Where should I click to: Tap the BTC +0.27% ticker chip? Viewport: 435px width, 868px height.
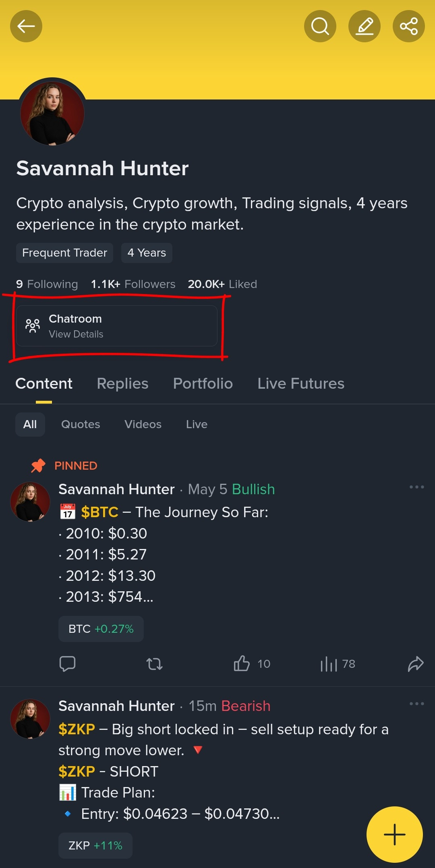tap(101, 629)
